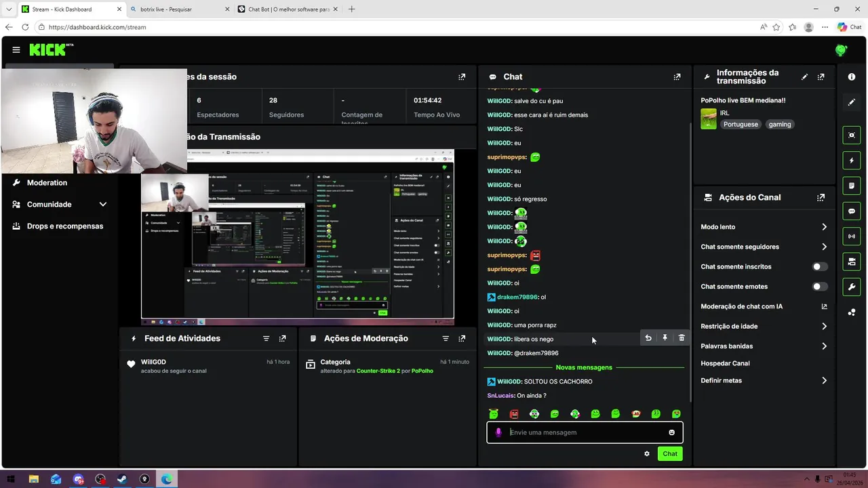Pop out the Ações do Canal panel

pyautogui.click(x=821, y=198)
